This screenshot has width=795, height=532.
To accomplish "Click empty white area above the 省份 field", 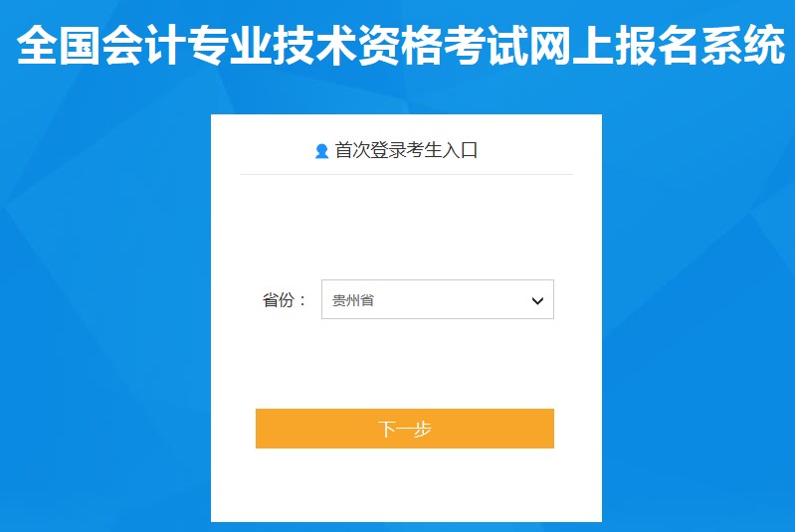I will pyautogui.click(x=406, y=228).
